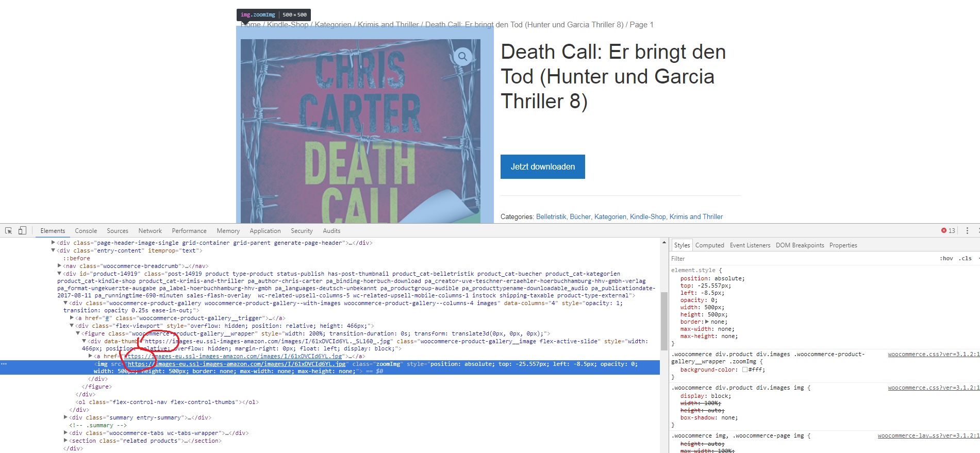This screenshot has height=453, width=980.
Task: Toggle the .cls class editor
Action: pos(966,259)
